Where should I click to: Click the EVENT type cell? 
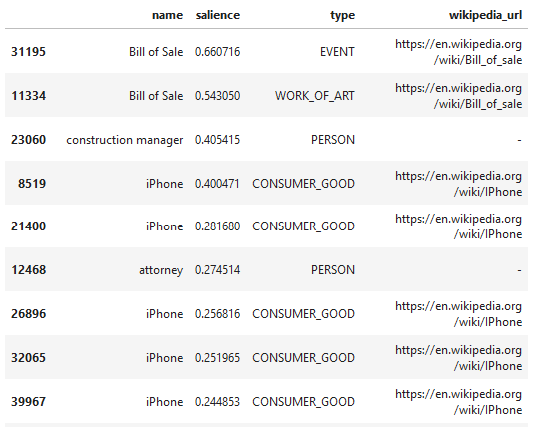(337, 52)
